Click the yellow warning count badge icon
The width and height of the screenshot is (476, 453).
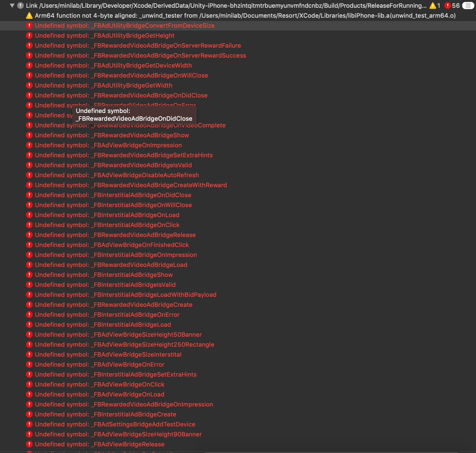(x=433, y=6)
